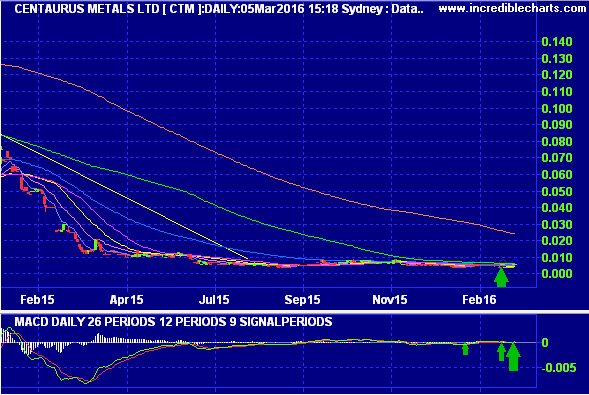Select the Centaurus Metals chart title
Viewport: 589px width, 395px height.
click(219, 8)
